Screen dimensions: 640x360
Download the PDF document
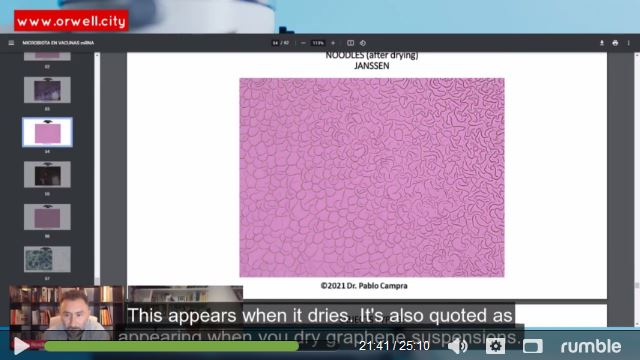click(602, 43)
